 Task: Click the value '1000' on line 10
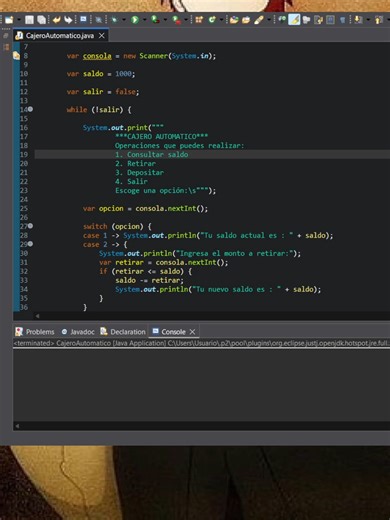[x=124, y=74]
